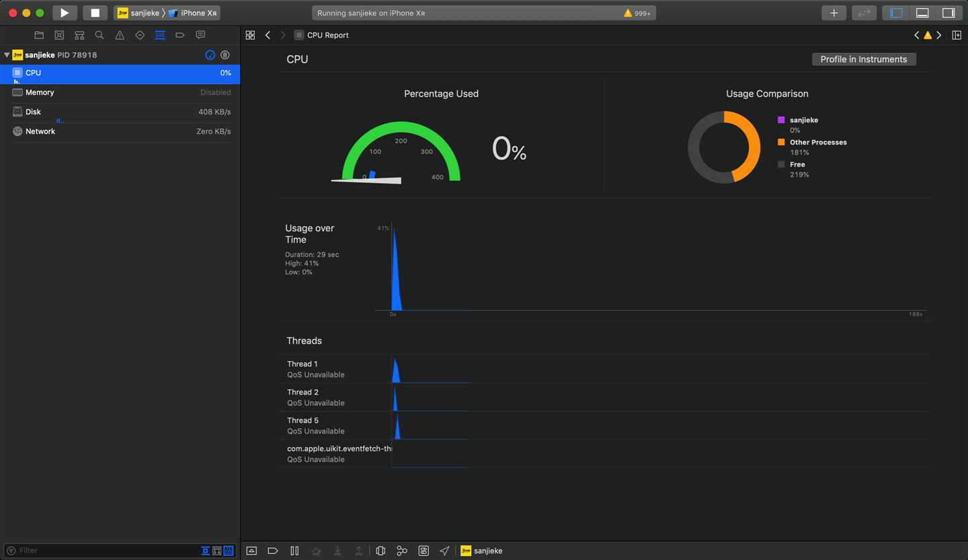
Task: Open the Find navigator magnifier icon
Action: tap(99, 35)
